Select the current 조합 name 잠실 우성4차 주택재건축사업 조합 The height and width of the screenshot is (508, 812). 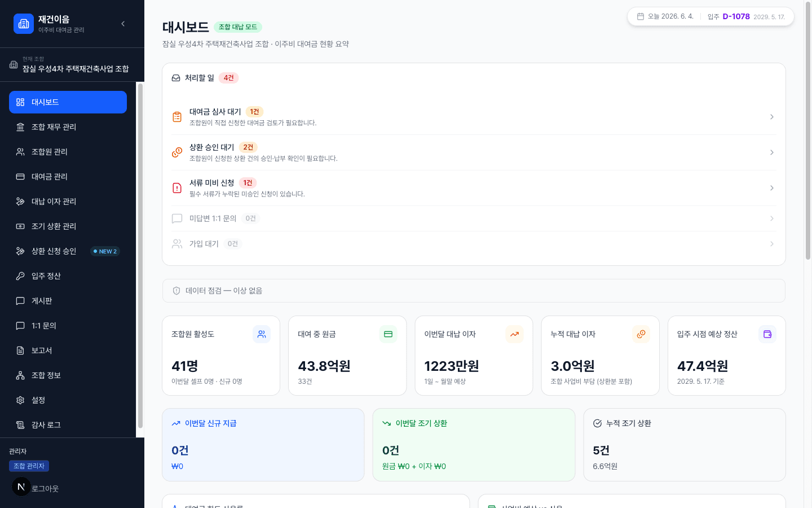pyautogui.click(x=76, y=69)
